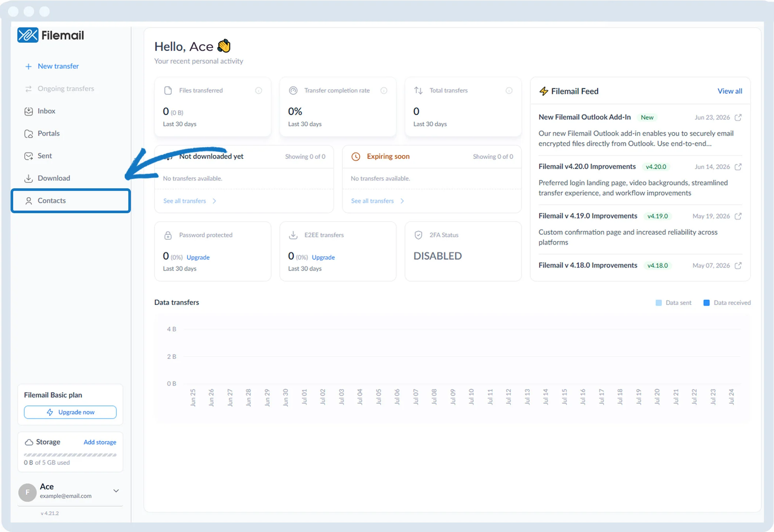This screenshot has height=532, width=774.
Task: Click the Sent envelope icon
Action: click(28, 156)
